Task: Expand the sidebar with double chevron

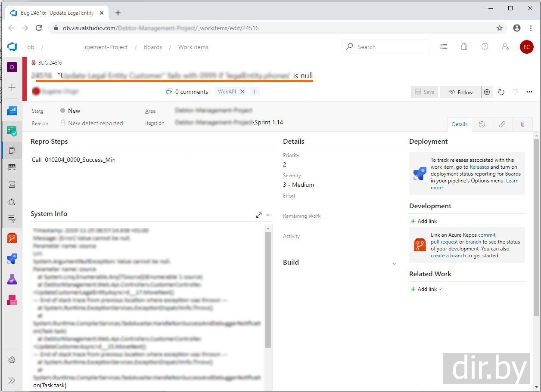Action: pos(12,380)
